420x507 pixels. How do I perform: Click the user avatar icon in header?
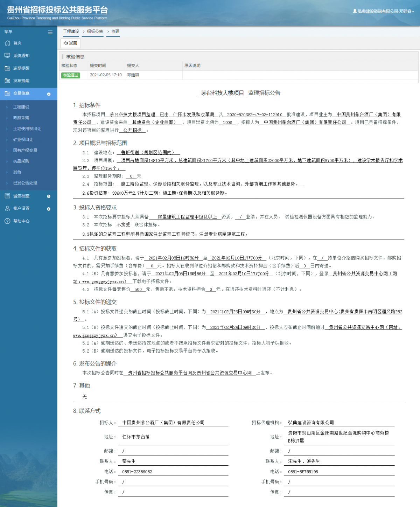click(355, 11)
